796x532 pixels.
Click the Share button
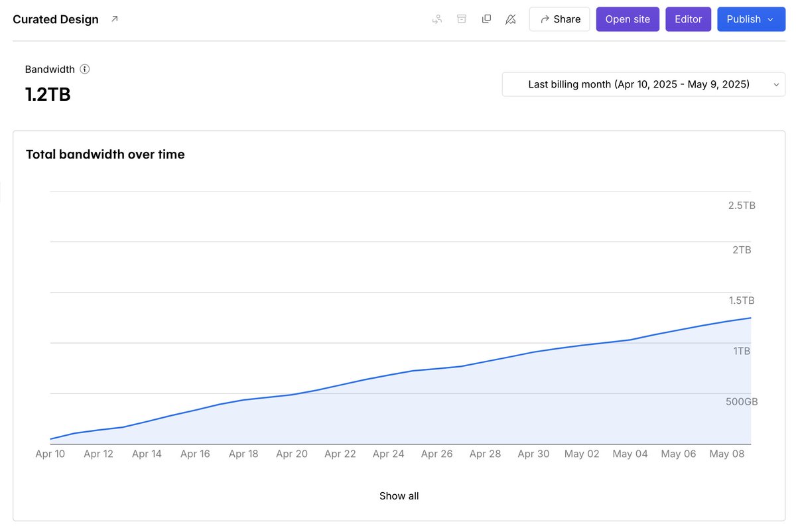(x=560, y=19)
